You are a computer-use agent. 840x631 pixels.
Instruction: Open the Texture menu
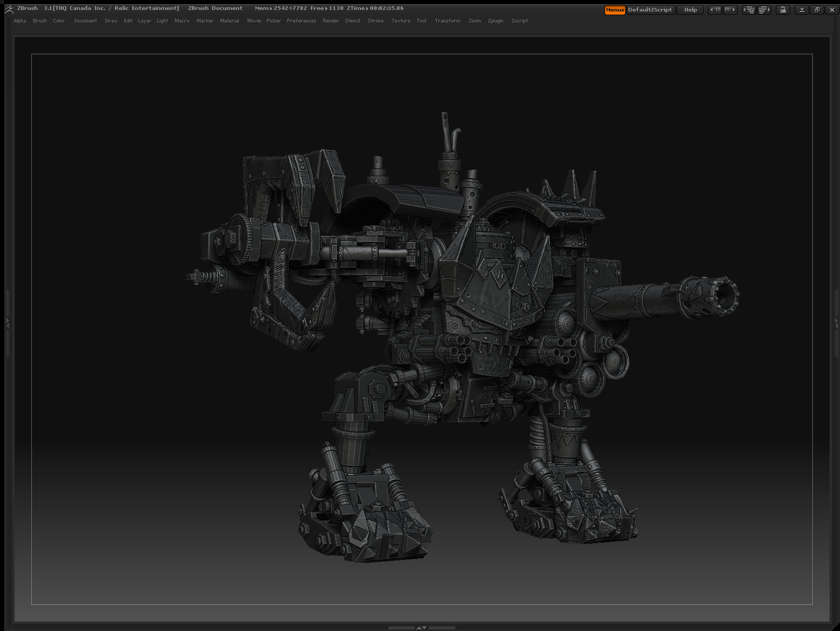(x=401, y=21)
